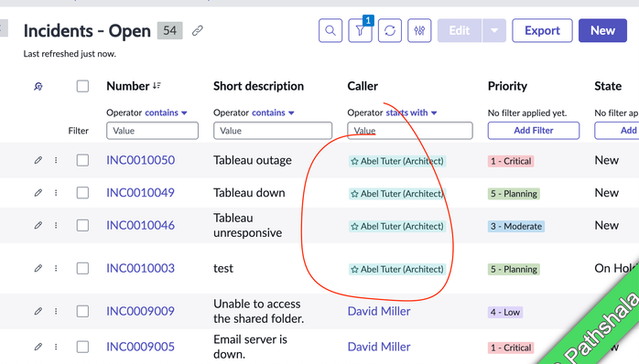The height and width of the screenshot is (364, 639).
Task: Edit row INC0010003 with pencil icon
Action: click(38, 268)
